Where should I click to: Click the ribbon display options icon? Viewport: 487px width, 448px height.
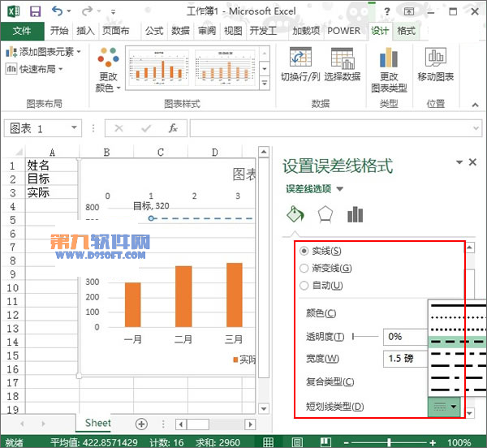[409, 12]
